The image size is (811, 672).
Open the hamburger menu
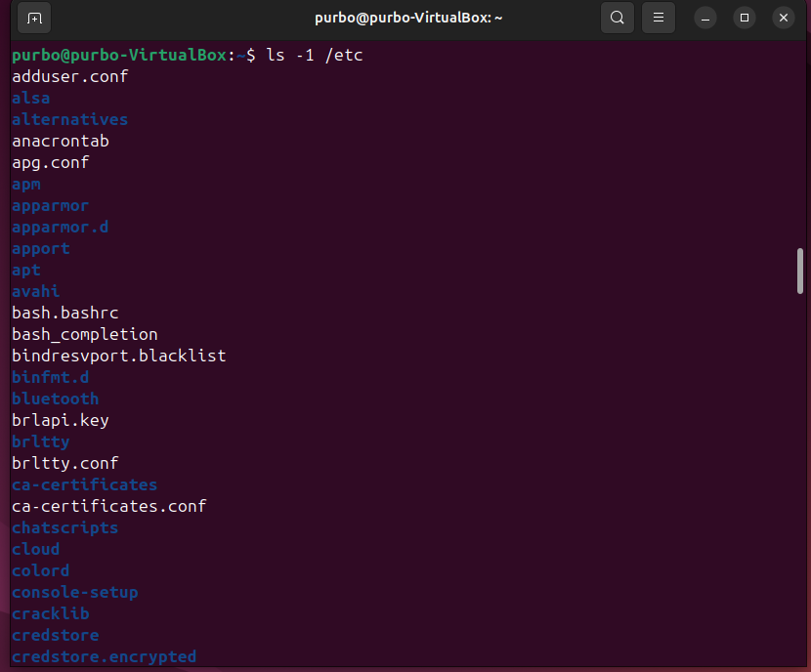[658, 19]
